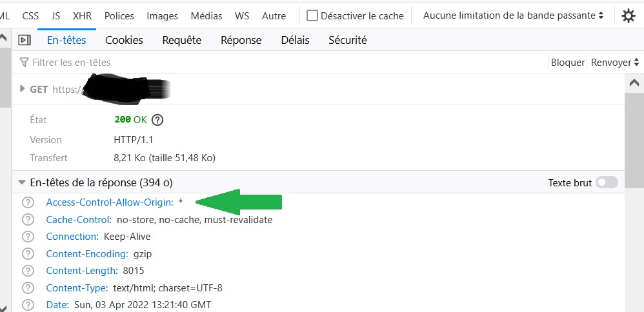Click the Access-Control-Allow-Origin header link
Screen dimensions: 644x312
110,202
